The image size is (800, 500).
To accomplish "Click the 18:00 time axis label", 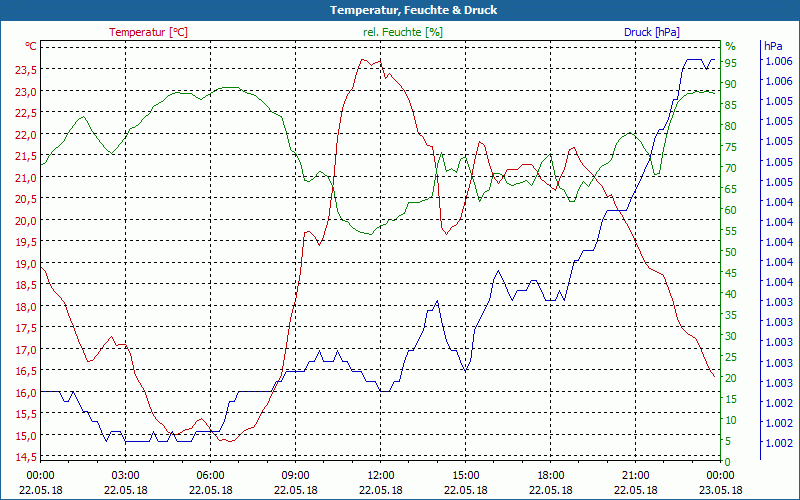I will click(x=550, y=475).
